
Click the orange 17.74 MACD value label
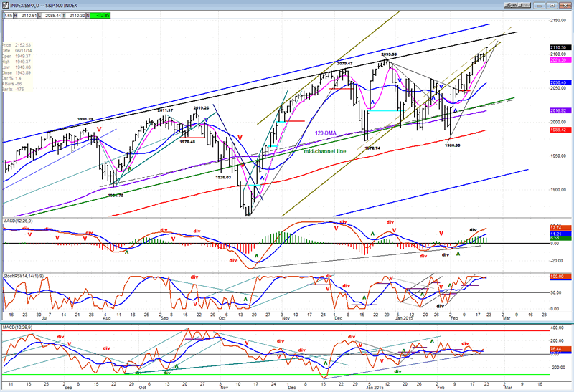pos(560,228)
